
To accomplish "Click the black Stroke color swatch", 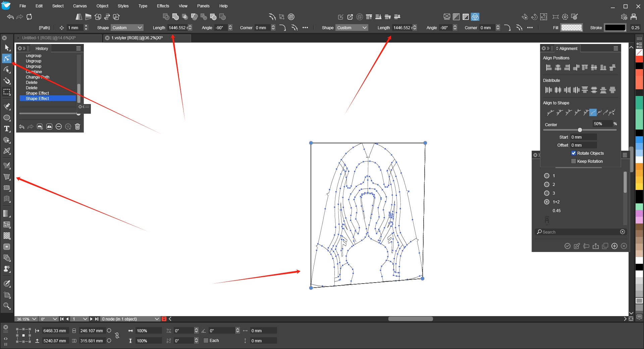I will (615, 28).
